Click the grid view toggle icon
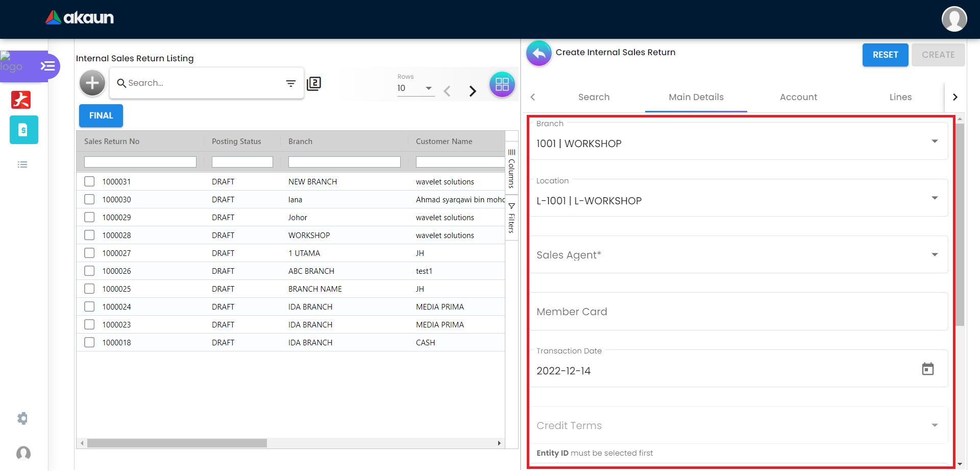 (x=502, y=84)
